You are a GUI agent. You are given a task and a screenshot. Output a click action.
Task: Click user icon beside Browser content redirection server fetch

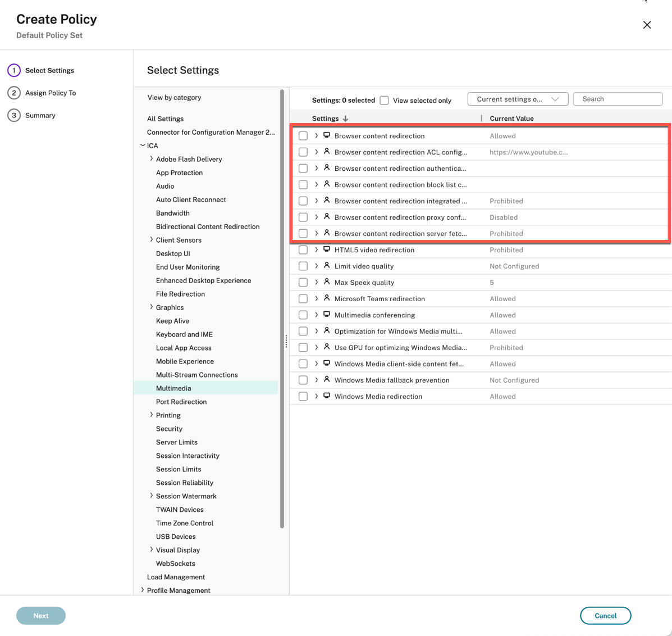327,233
